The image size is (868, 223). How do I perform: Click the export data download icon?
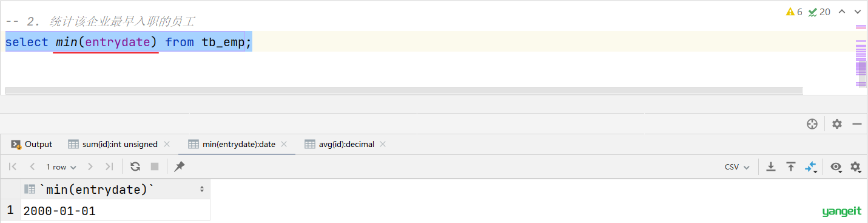[771, 166]
